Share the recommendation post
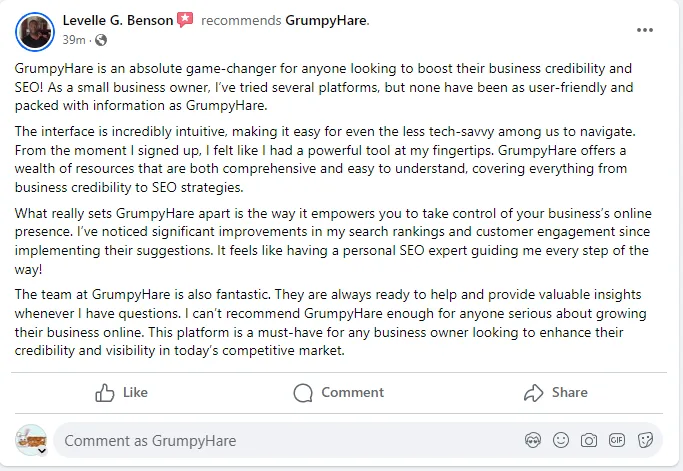 coord(556,393)
